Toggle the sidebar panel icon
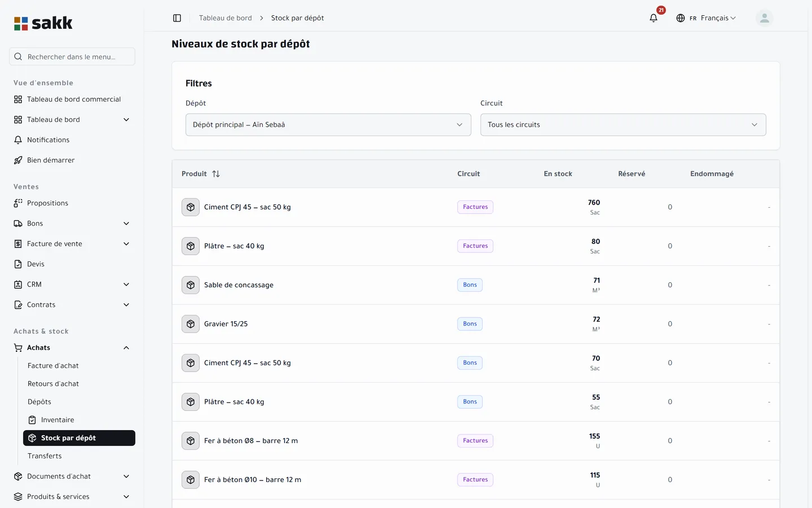 pyautogui.click(x=177, y=18)
